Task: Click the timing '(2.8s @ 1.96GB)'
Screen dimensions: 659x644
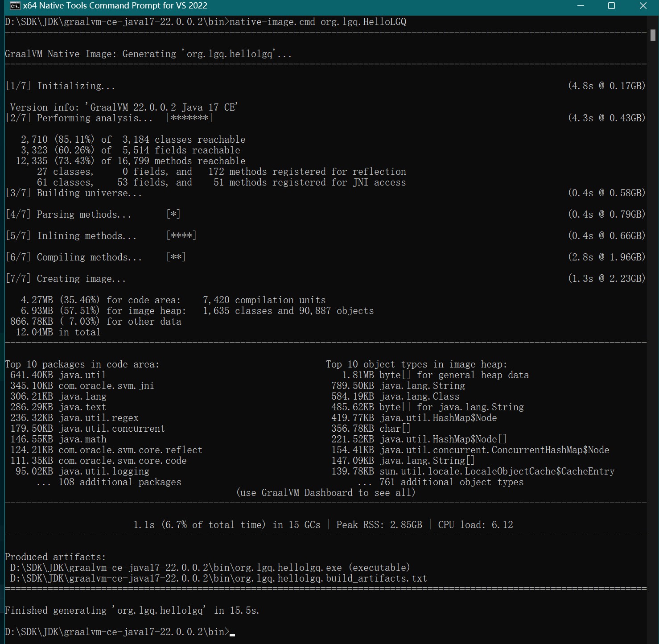Action: 606,257
